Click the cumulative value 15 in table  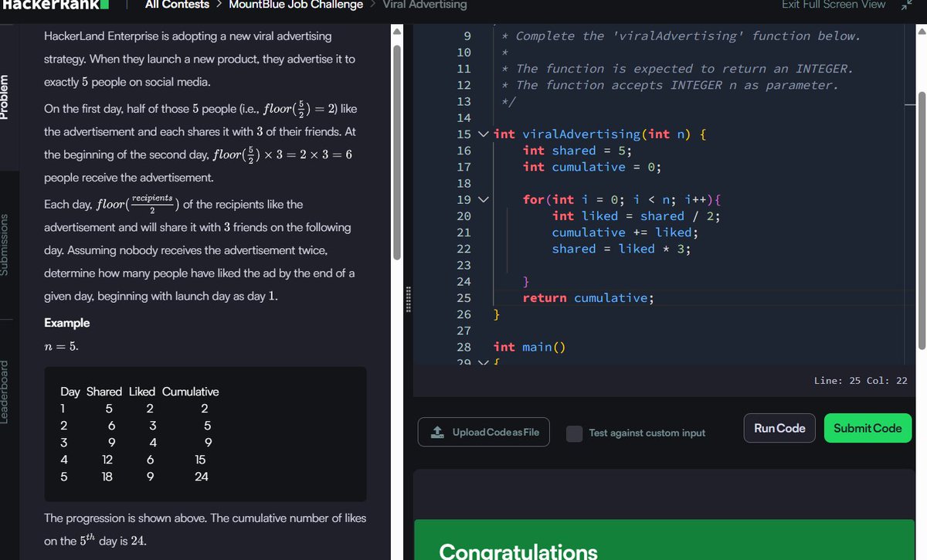(200, 460)
